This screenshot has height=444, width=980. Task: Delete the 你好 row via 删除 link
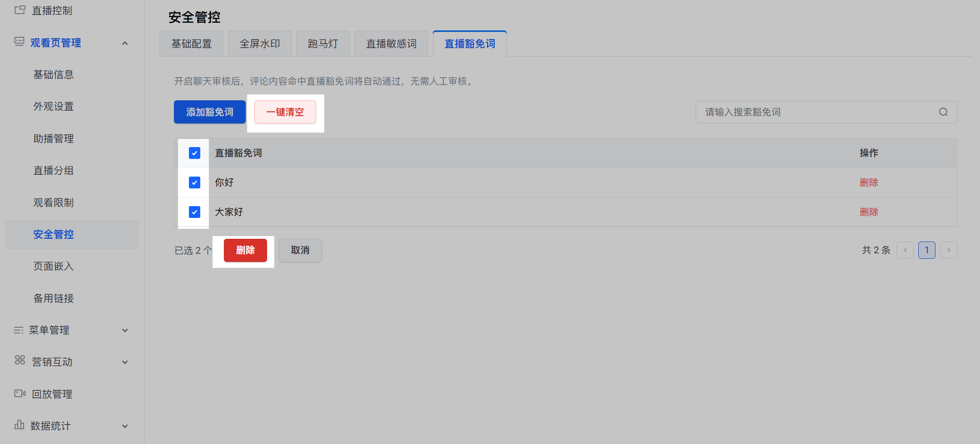click(x=869, y=183)
